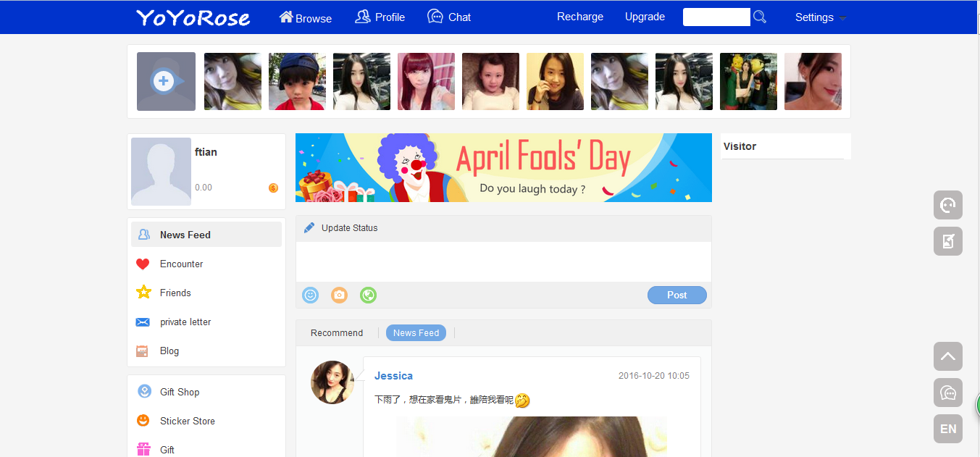Switch language with EN button
This screenshot has width=980, height=457.
[x=948, y=429]
